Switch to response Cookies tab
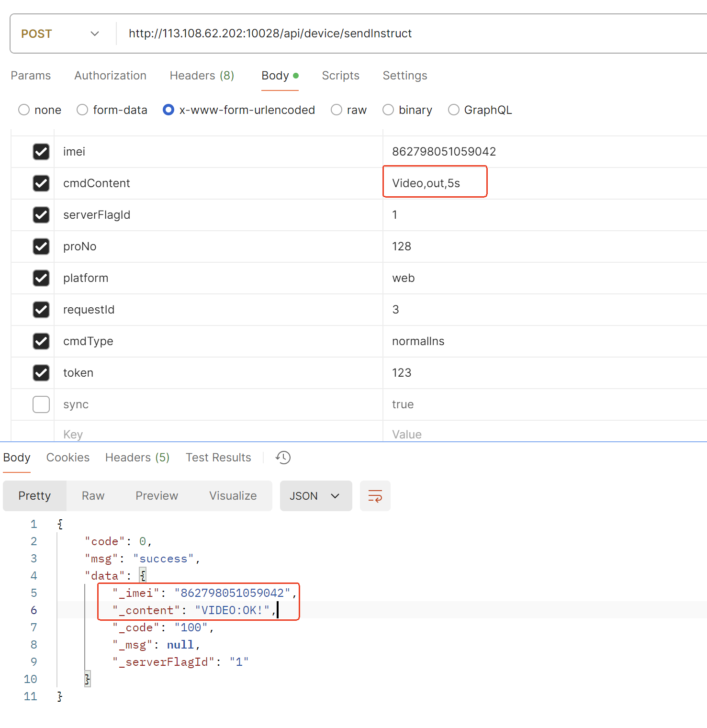The height and width of the screenshot is (728, 707). (68, 458)
